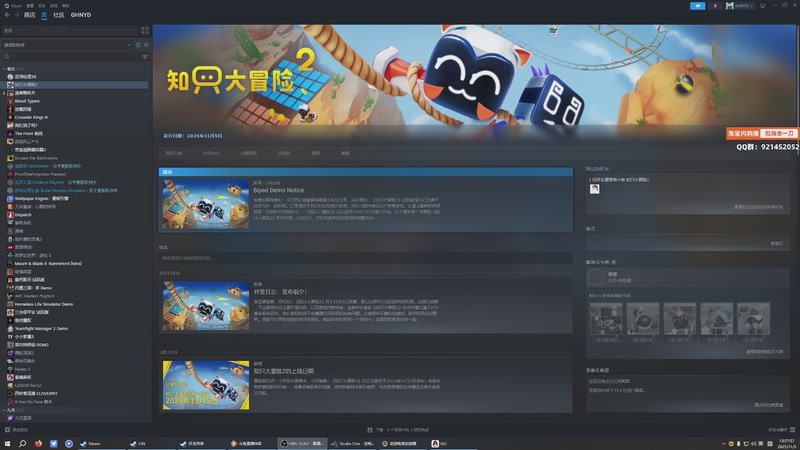The height and width of the screenshot is (450, 800).
Task: Open the Windows Start menu
Action: (x=8, y=443)
